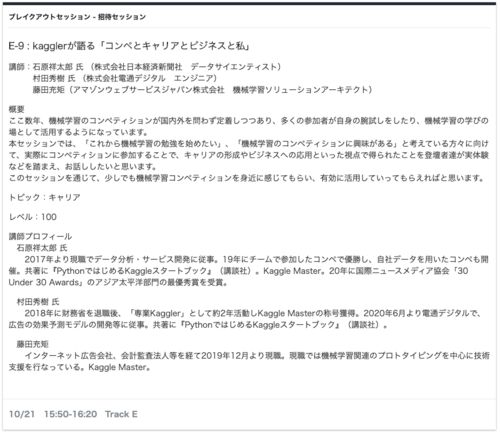Viewport: 500px width, 432px height.
Task: Click the 藤田充矩 Amazon Web Services speaker line
Action: (x=202, y=90)
